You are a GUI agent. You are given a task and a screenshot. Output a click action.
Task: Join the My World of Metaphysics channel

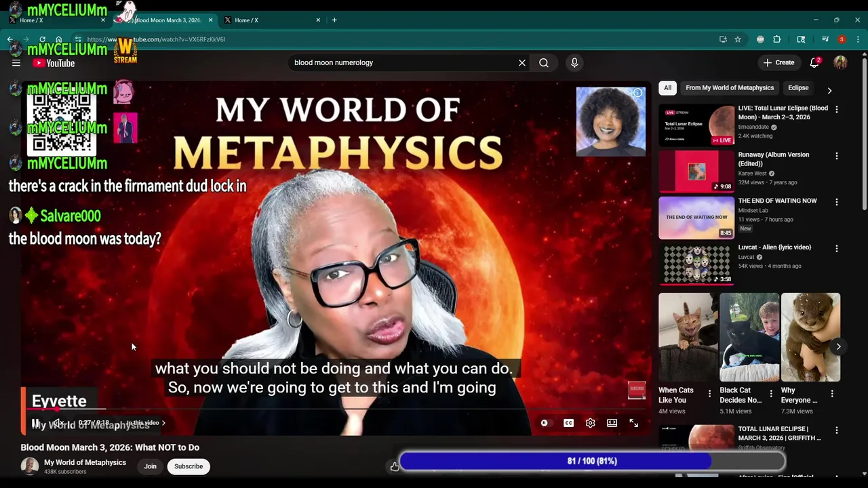[x=150, y=466]
